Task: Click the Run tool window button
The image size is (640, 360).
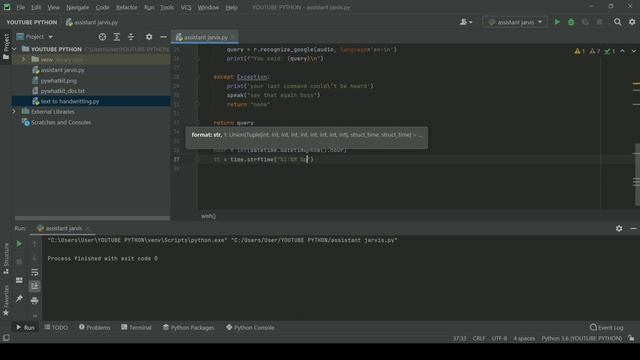Action: point(25,327)
